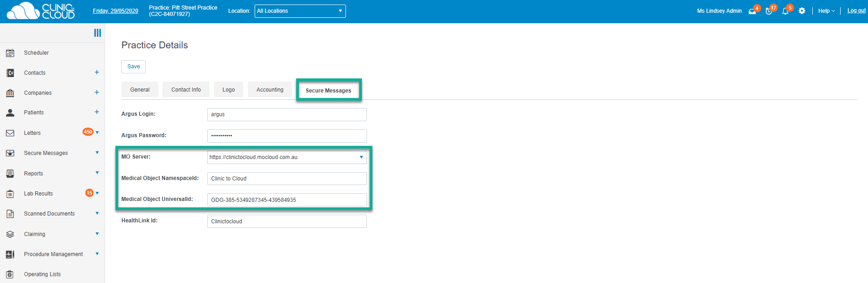Click the Claiming layers icon
The image size is (868, 283).
[10, 234]
